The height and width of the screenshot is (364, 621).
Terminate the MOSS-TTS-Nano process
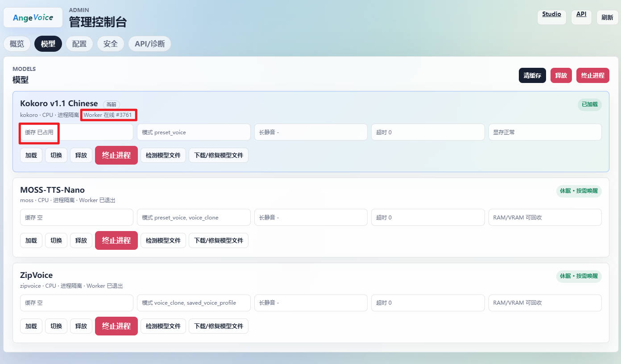(116, 240)
